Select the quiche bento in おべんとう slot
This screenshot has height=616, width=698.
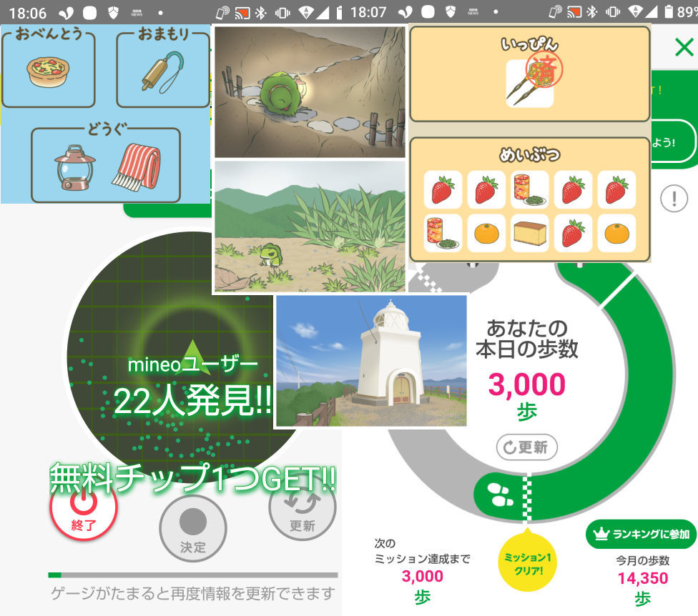click(48, 71)
